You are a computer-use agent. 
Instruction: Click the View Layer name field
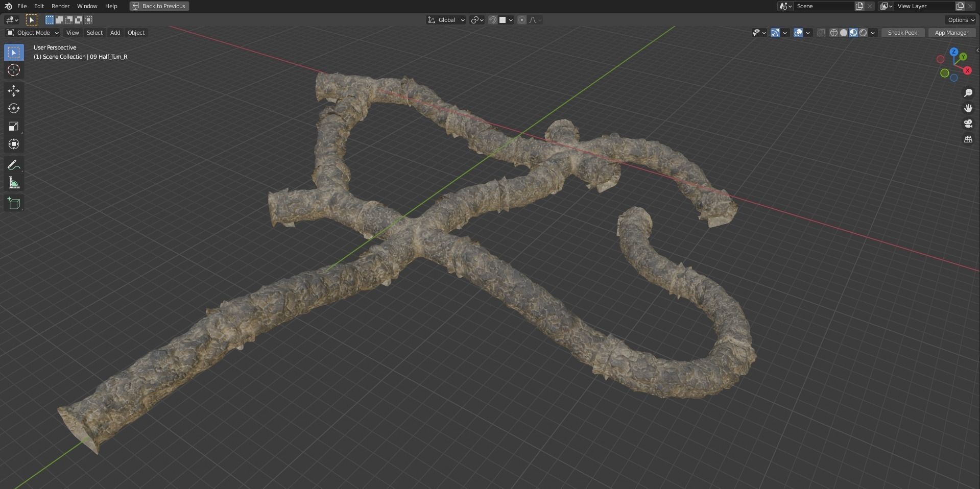(925, 6)
